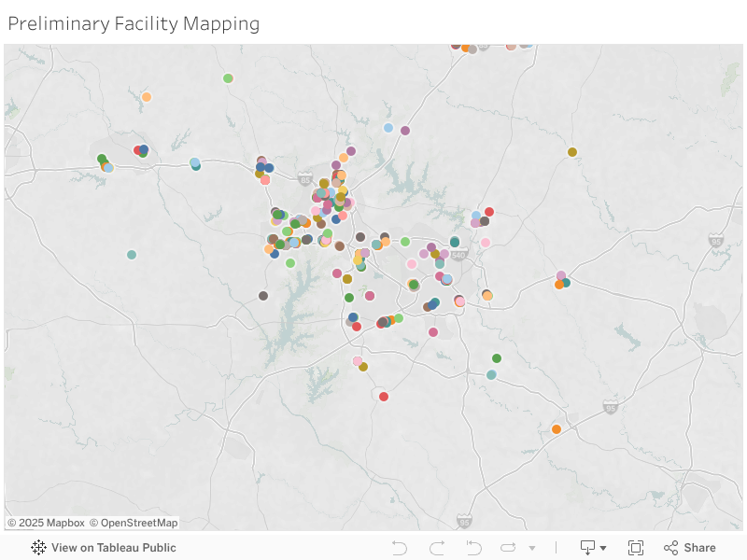Image resolution: width=747 pixels, height=560 pixels.
Task: Expand the download format dropdown arrow
Action: tap(603, 548)
